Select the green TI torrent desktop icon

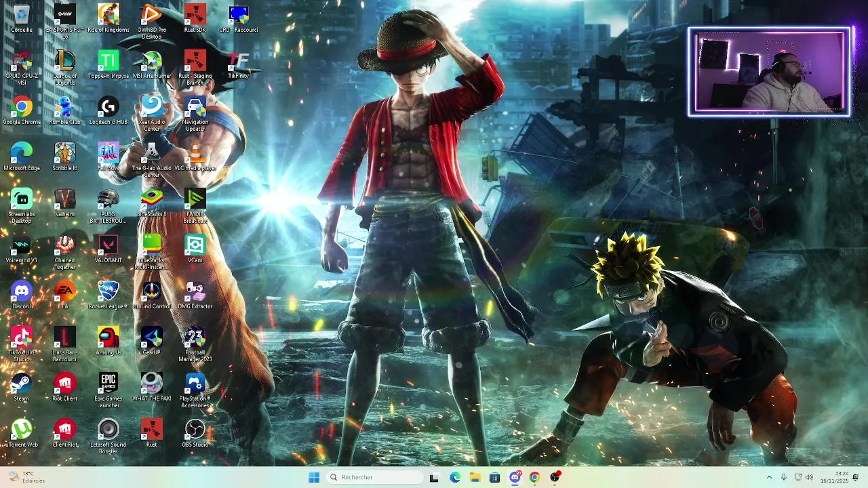[108, 64]
